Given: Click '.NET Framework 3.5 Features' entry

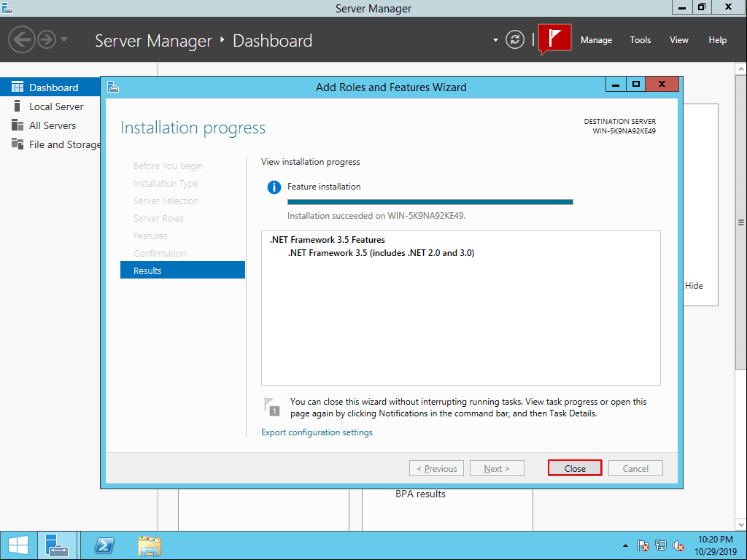Looking at the screenshot, I should coord(328,239).
